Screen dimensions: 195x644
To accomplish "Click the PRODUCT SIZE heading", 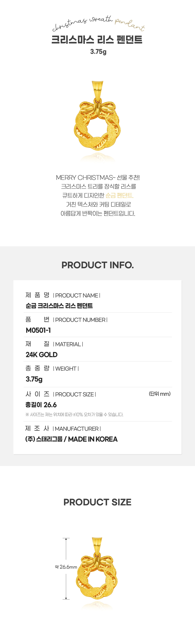I will tap(97, 502).
